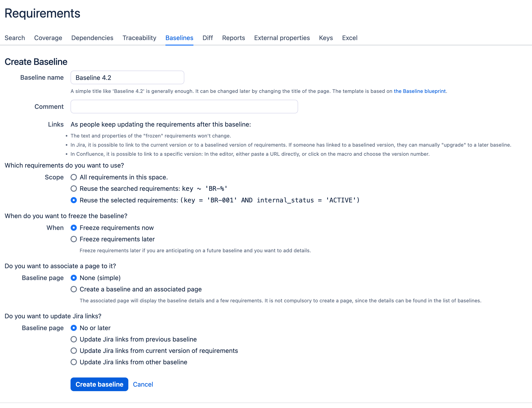Open the External properties tab

pos(282,38)
